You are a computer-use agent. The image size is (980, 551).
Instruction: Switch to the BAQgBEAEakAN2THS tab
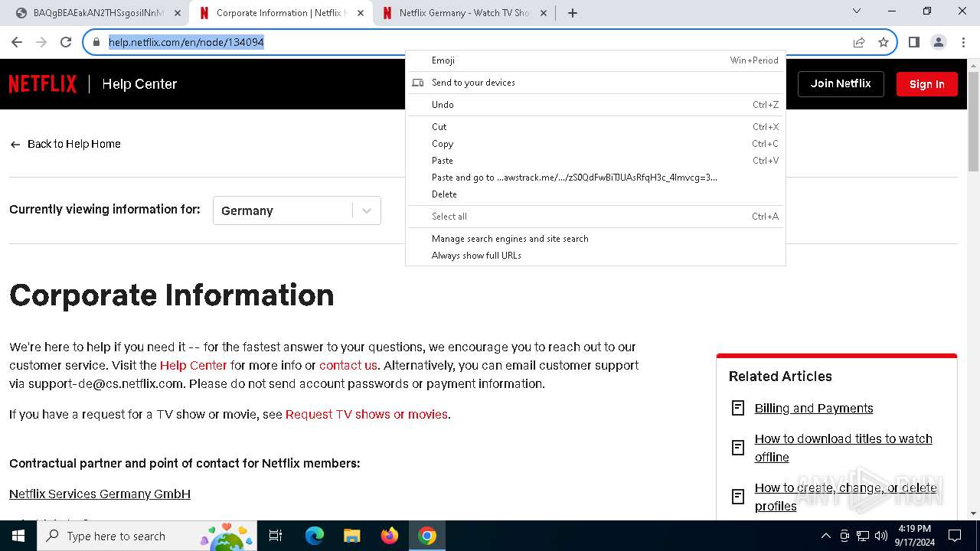(98, 13)
